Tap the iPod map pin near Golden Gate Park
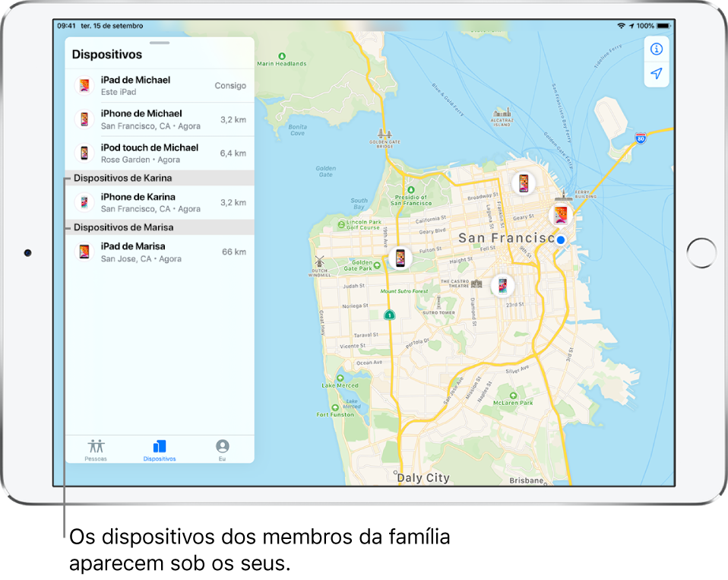The width and height of the screenshot is (728, 580). click(400, 257)
